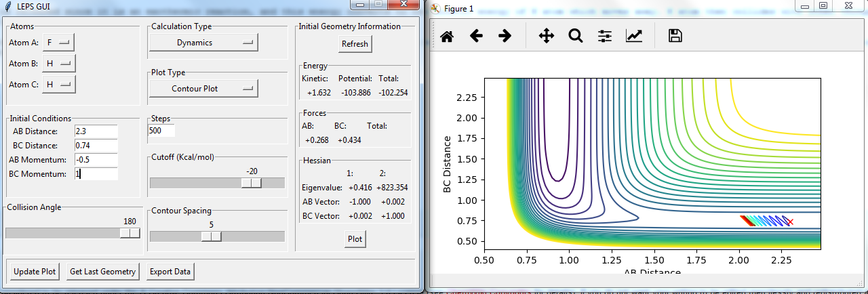Expand the Calculation Type Dynamics dropdown

coord(203,43)
